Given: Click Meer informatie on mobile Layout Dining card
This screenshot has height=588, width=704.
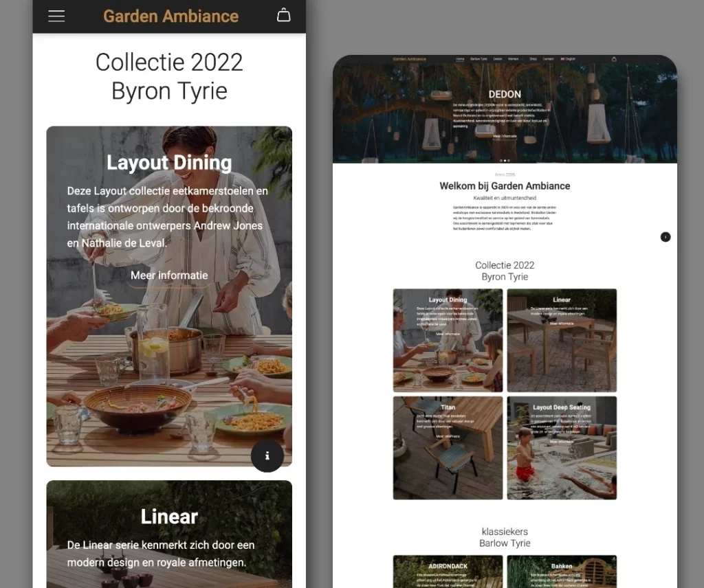Looking at the screenshot, I should click(x=169, y=275).
